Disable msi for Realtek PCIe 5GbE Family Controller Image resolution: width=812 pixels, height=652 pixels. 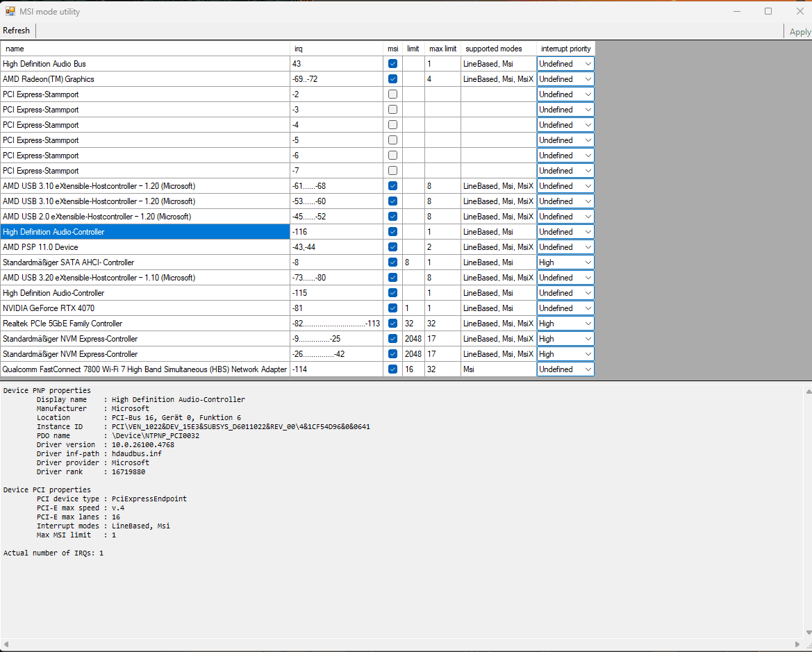pyautogui.click(x=392, y=324)
